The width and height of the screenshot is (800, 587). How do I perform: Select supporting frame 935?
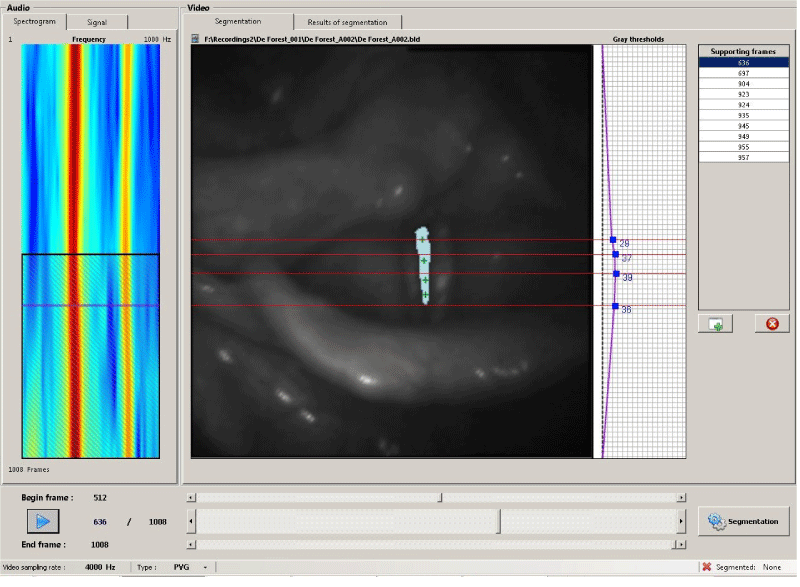click(743, 115)
